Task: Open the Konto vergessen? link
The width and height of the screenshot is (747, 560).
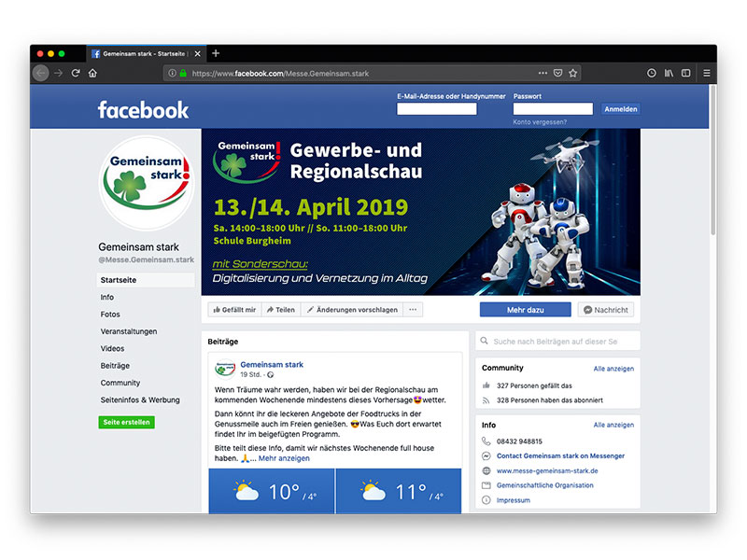Action: [540, 122]
